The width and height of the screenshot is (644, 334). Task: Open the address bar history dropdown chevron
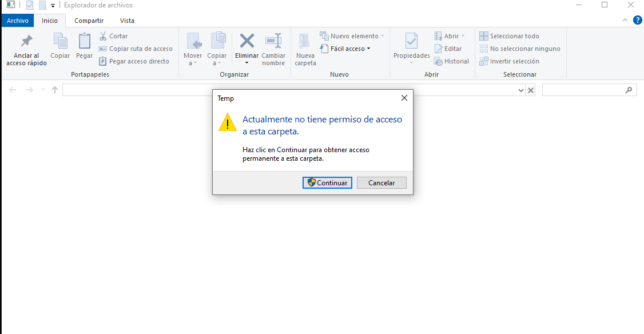(x=521, y=90)
